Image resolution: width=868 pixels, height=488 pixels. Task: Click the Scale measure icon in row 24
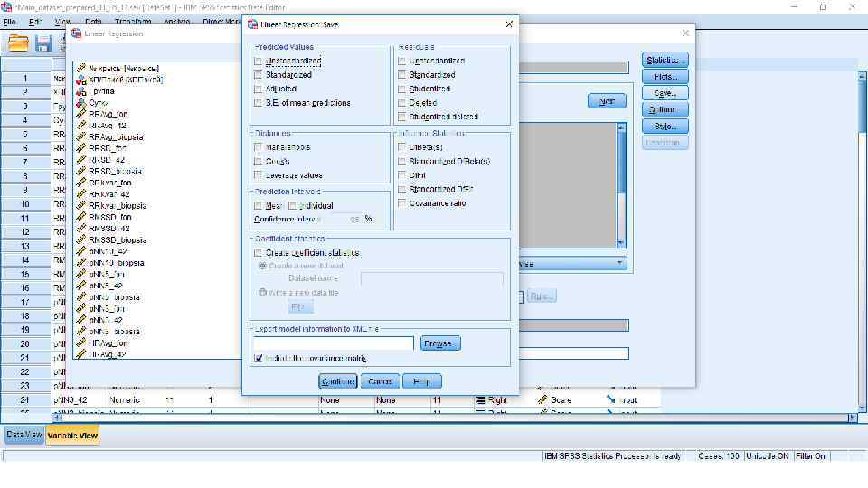542,399
